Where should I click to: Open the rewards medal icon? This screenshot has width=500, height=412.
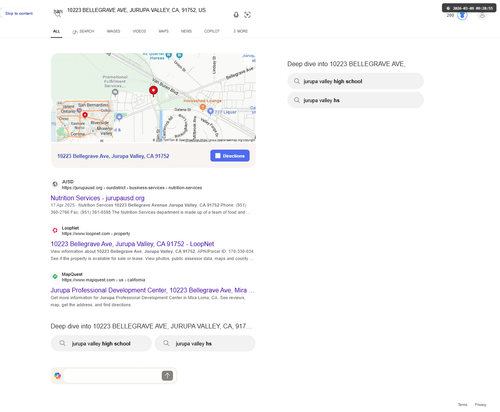[x=462, y=15]
